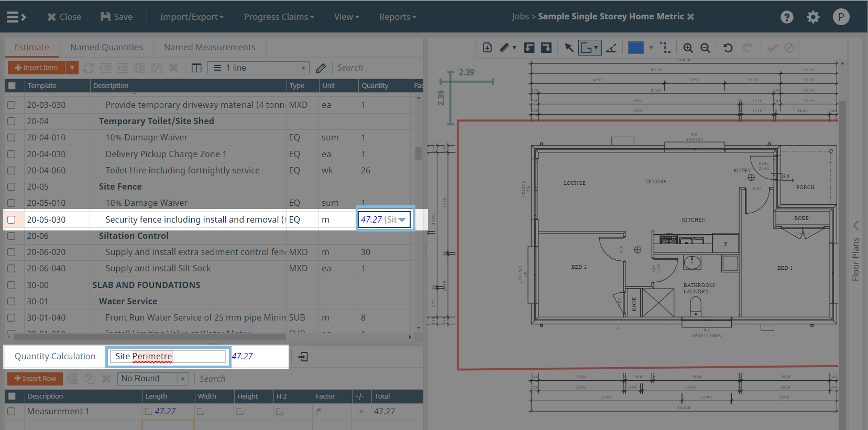Image resolution: width=868 pixels, height=430 pixels.
Task: Close the Sample Single Storey Home Metric job tab
Action: point(690,17)
